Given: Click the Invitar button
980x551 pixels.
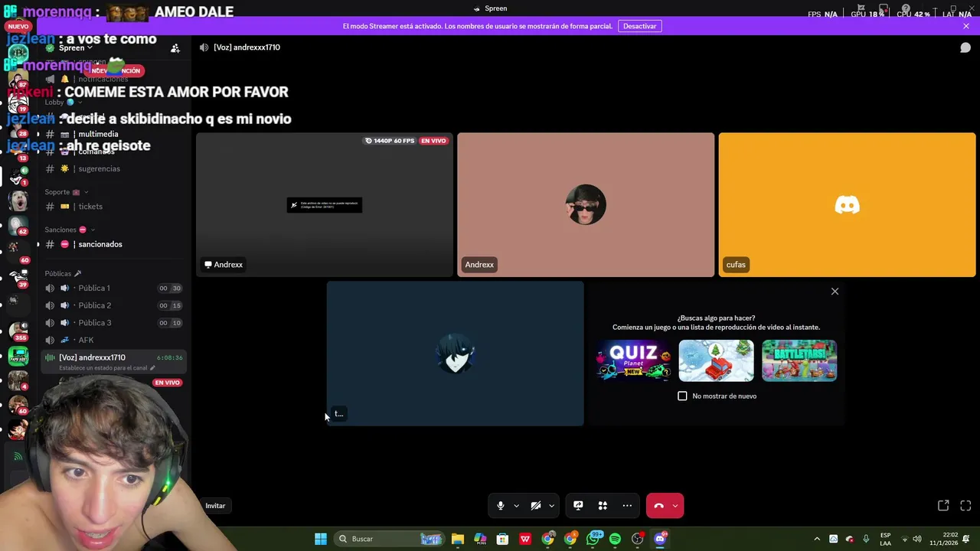Looking at the screenshot, I should 215,505.
